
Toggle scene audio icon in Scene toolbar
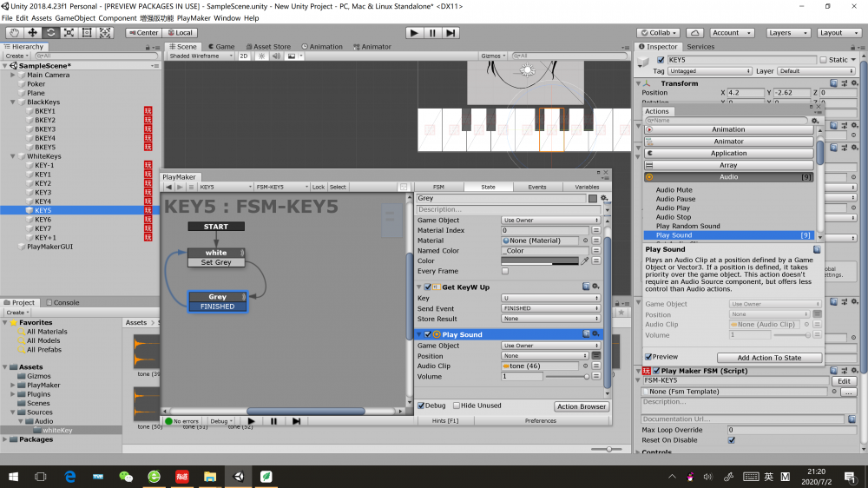point(276,56)
